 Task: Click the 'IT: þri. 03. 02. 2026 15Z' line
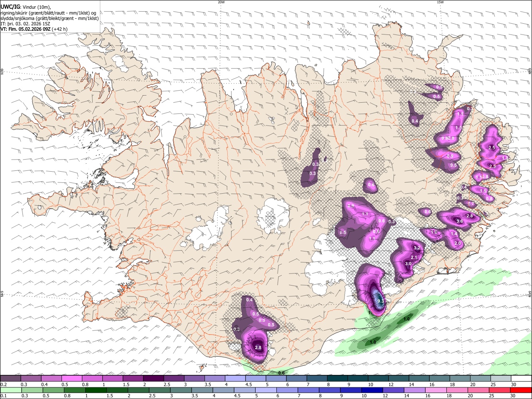[25, 24]
